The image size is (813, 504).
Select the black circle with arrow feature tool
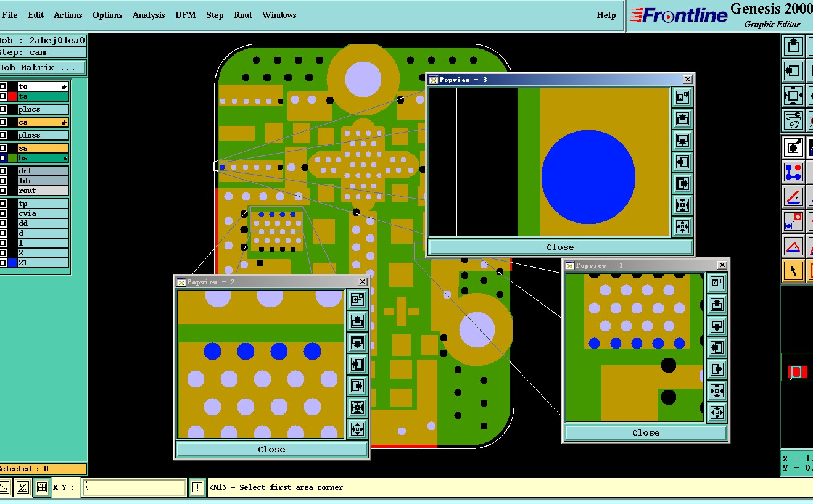pyautogui.click(x=793, y=147)
